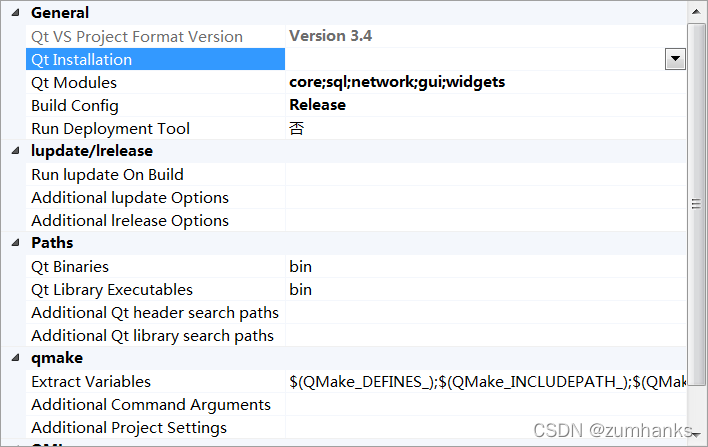Image resolution: width=708 pixels, height=447 pixels.
Task: Click the lupdate/lrelease section header
Action: pyautogui.click(x=92, y=151)
